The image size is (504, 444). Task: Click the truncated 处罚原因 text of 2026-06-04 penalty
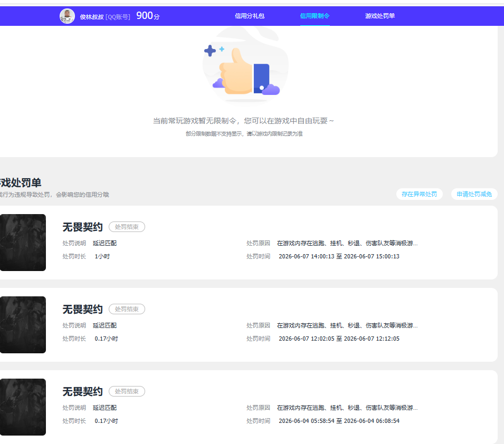[347, 408]
